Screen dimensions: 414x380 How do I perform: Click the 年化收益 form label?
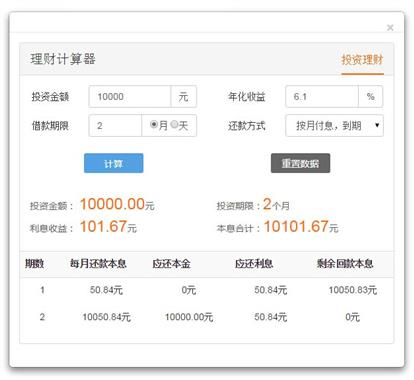click(247, 97)
